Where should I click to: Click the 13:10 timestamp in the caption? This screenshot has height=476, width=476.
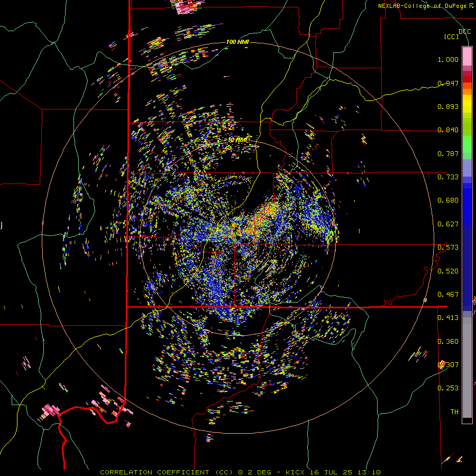tap(368, 472)
